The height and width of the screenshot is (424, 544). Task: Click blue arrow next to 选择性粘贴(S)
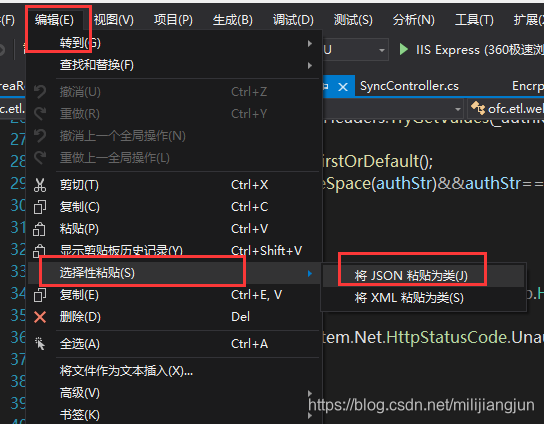(x=309, y=273)
